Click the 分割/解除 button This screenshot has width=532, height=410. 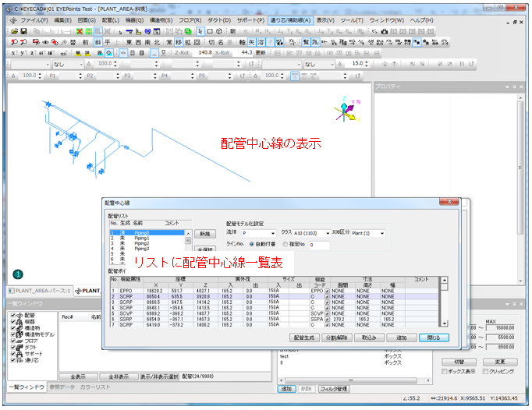pyautogui.click(x=336, y=338)
